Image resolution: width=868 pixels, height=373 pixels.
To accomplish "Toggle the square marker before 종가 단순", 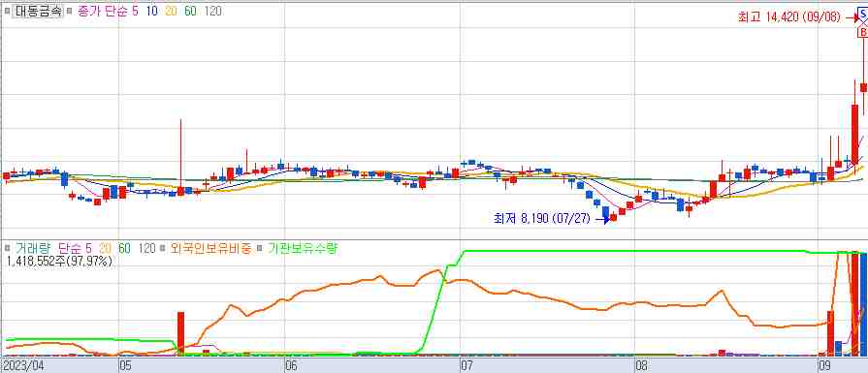I will [x=70, y=12].
